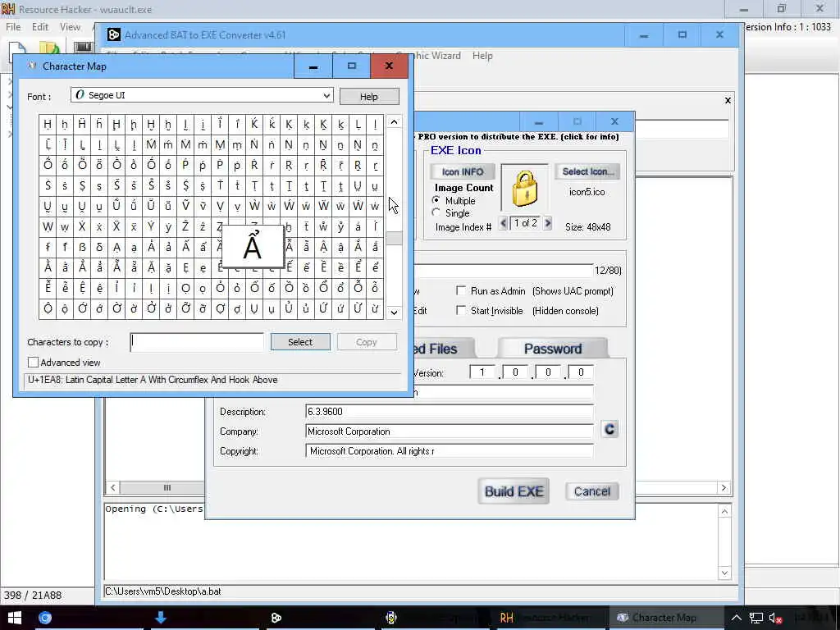The image size is (840, 630).
Task: Click the Advanced BAT to EXE Converter title icon
Action: point(113,34)
